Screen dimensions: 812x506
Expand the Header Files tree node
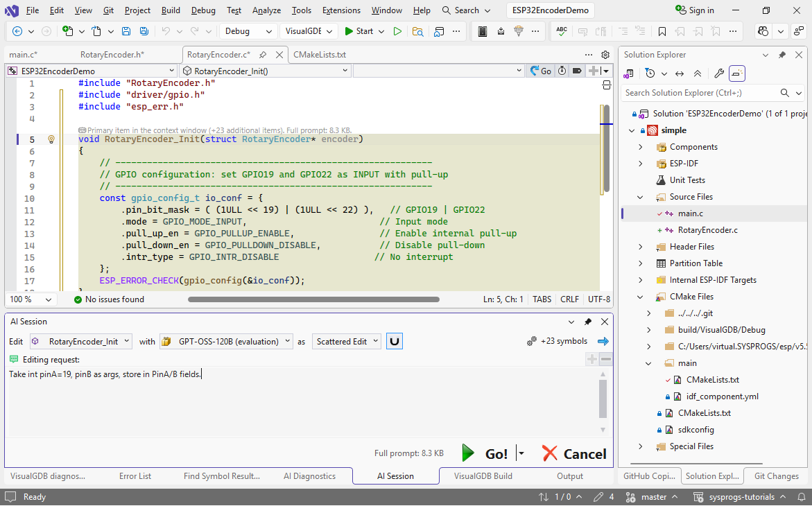[x=641, y=247]
